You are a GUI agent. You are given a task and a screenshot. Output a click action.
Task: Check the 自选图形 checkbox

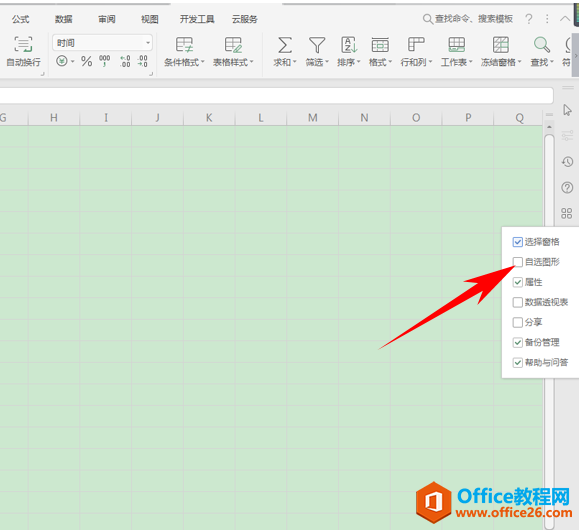517,262
